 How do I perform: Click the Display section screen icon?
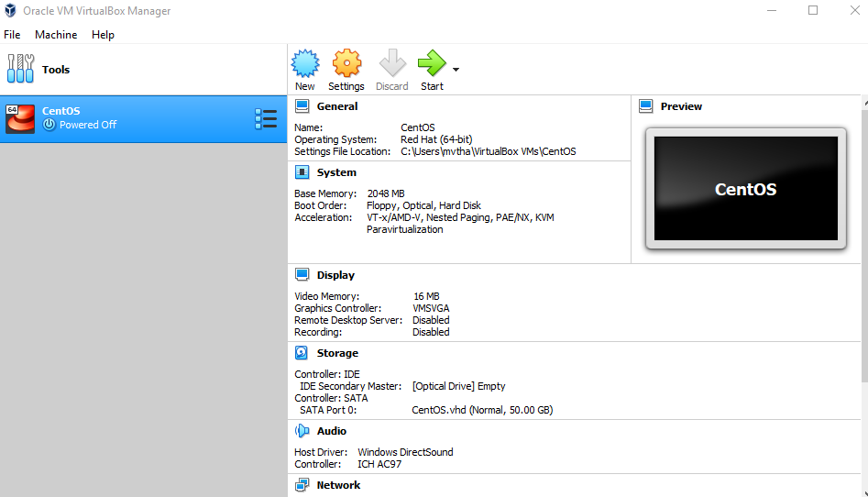[x=302, y=275]
